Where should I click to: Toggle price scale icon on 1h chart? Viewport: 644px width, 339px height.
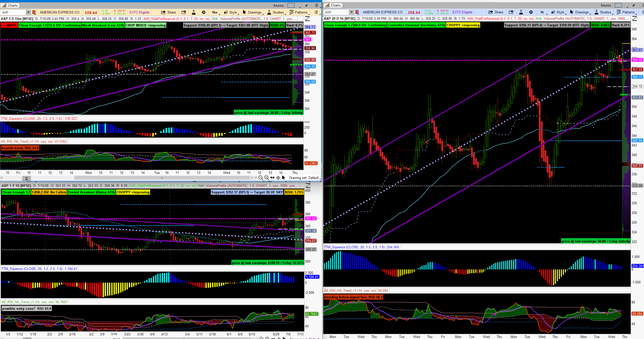(635, 18)
